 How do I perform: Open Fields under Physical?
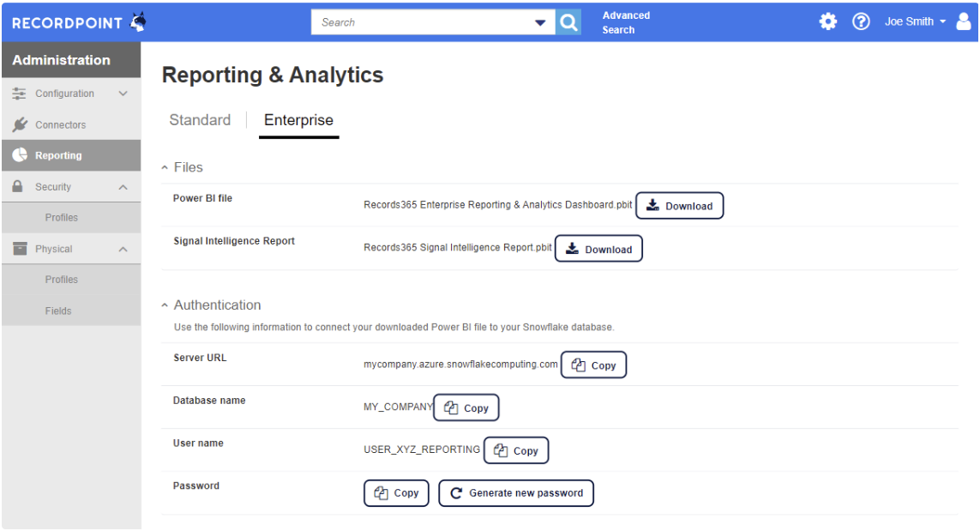click(x=71, y=311)
